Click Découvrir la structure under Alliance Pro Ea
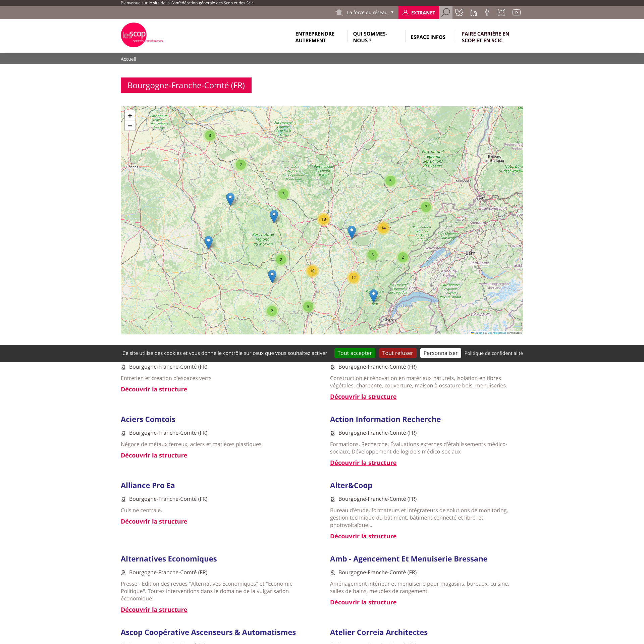Image resolution: width=644 pixels, height=644 pixels. 154,521
